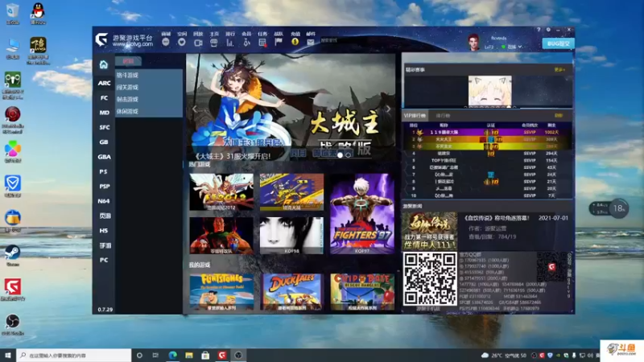
Task: Click the platform G logo at top left
Action: tap(101, 39)
